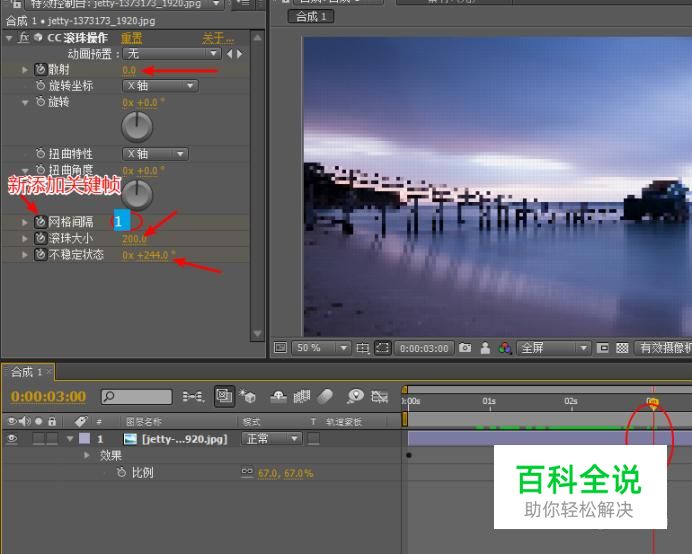Click the 旋转 angle dial
692x554 pixels.
pyautogui.click(x=137, y=126)
